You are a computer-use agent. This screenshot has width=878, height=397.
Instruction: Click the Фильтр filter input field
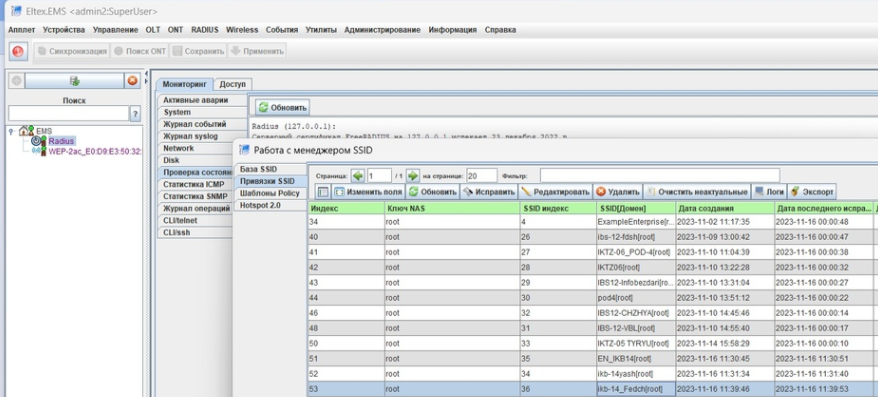coord(660,176)
